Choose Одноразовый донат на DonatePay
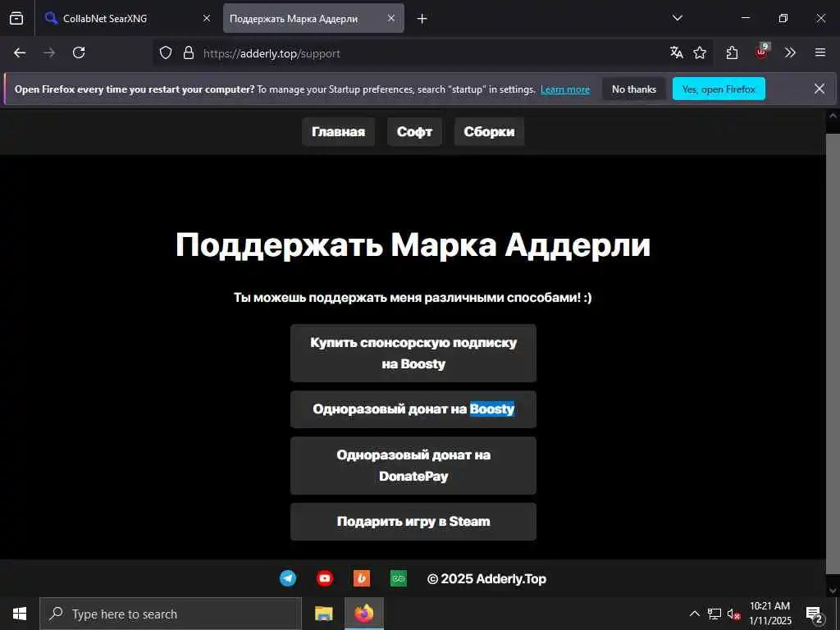Image resolution: width=840 pixels, height=630 pixels. [413, 466]
